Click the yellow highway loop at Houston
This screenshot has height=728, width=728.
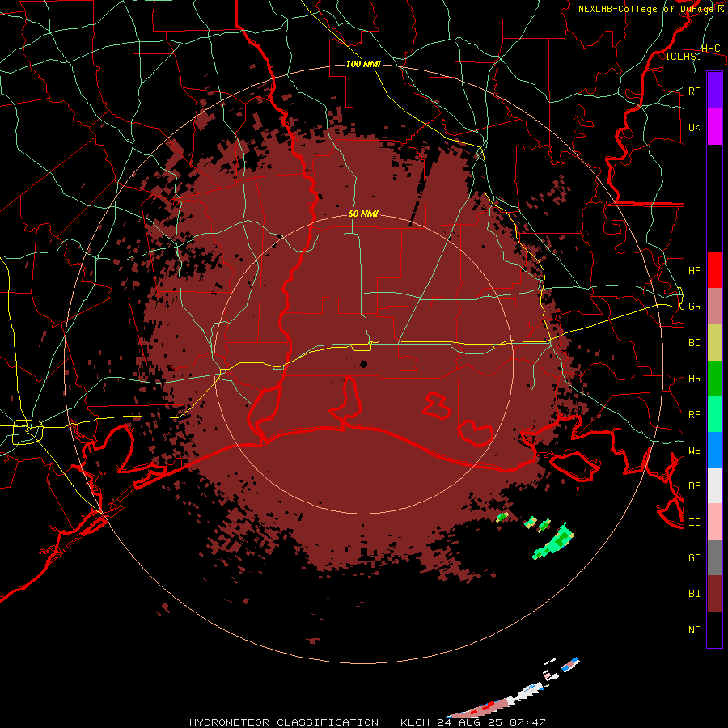(x=28, y=432)
